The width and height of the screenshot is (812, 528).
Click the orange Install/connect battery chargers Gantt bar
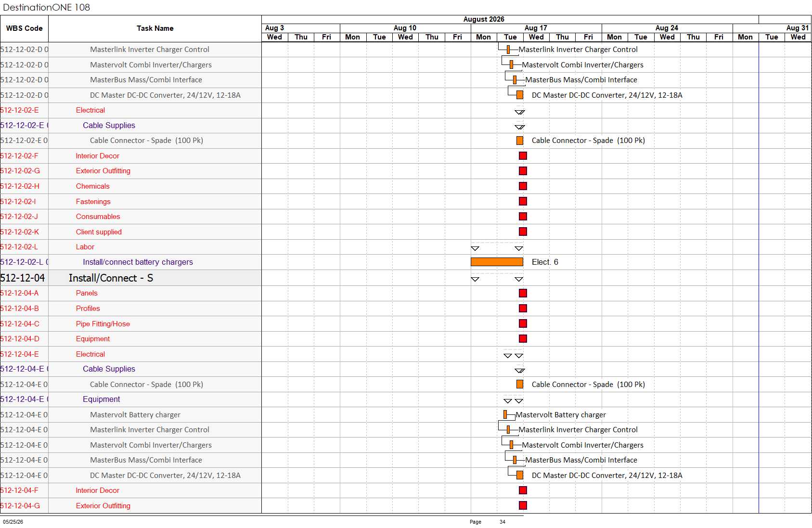click(x=497, y=262)
